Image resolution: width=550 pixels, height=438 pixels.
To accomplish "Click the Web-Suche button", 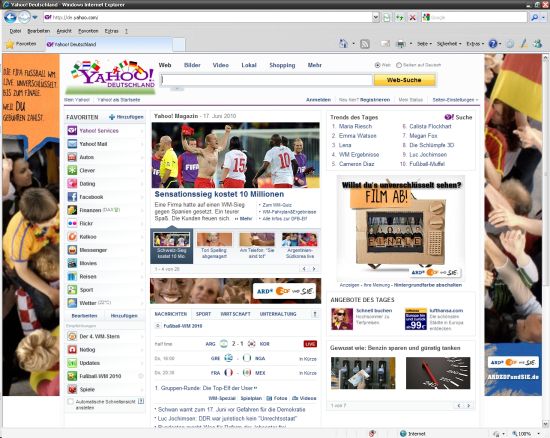I will click(404, 80).
